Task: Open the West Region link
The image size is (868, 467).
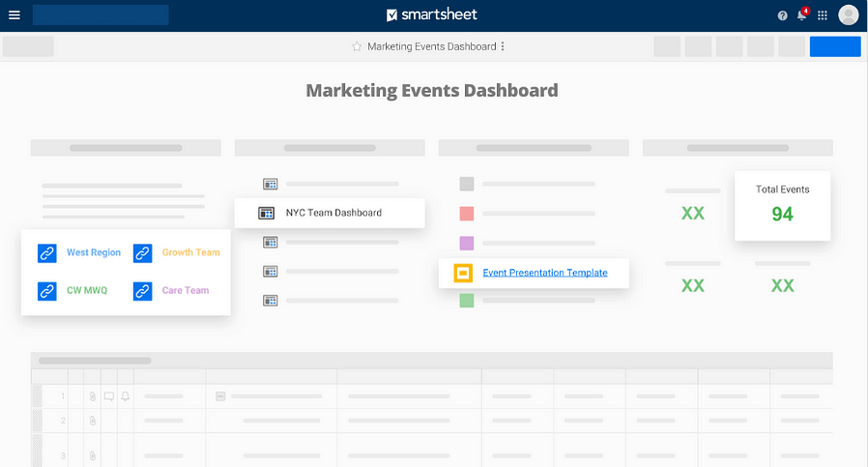Action: 94,252
